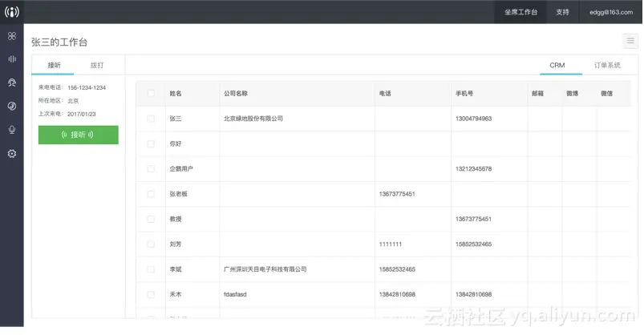Click the name cell 企鹅用户
The height and width of the screenshot is (335, 644).
(x=181, y=169)
